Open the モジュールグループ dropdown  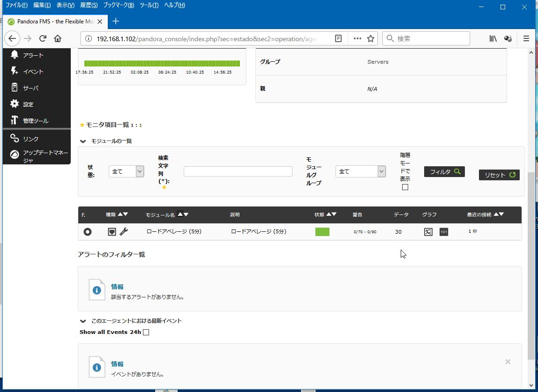coord(360,171)
